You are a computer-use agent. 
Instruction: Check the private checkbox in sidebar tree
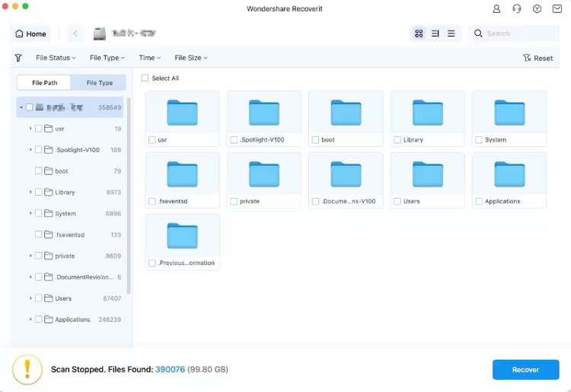click(38, 256)
